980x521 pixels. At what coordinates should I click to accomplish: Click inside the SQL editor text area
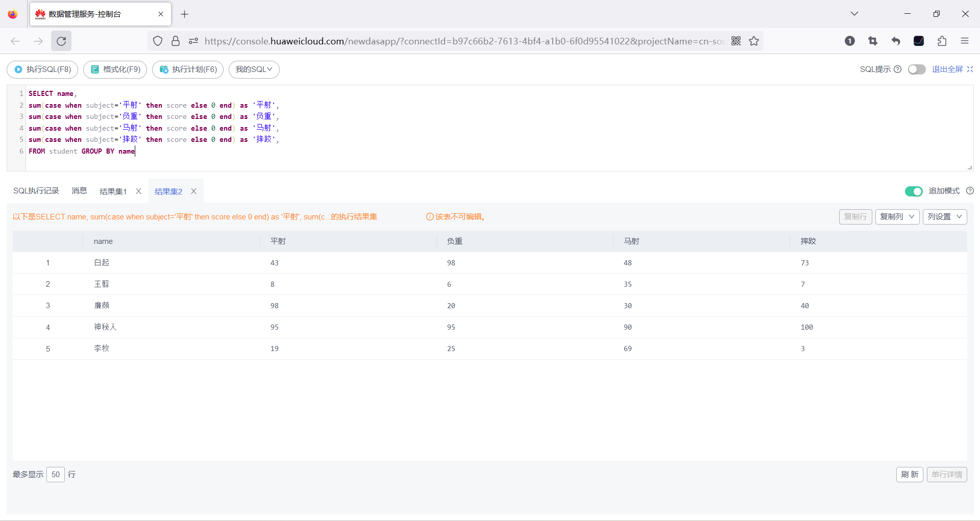pos(499,128)
